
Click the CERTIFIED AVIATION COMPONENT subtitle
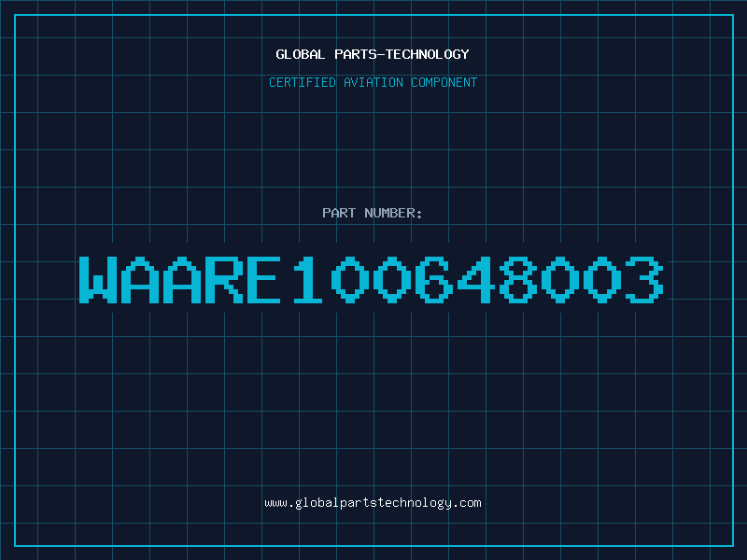[x=373, y=83]
